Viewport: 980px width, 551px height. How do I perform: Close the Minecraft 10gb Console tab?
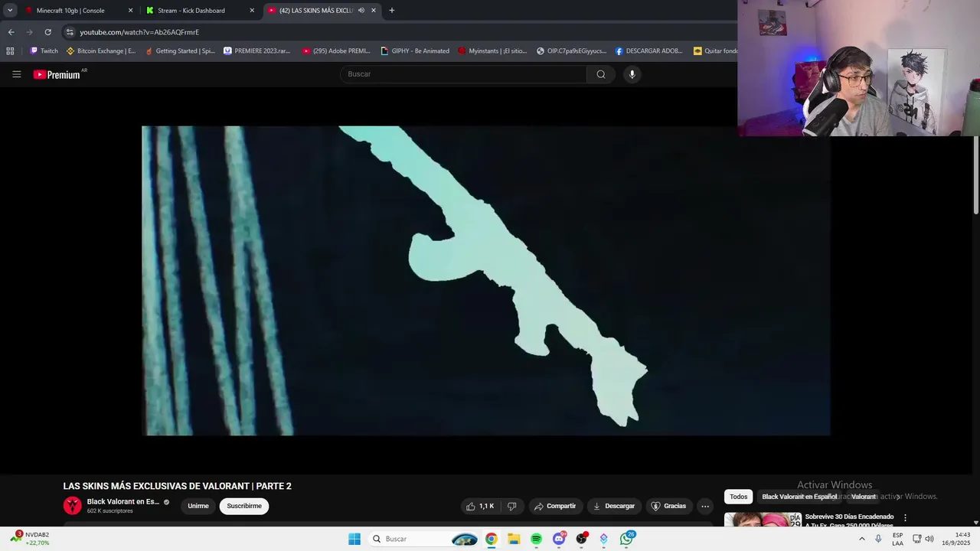pyautogui.click(x=130, y=11)
